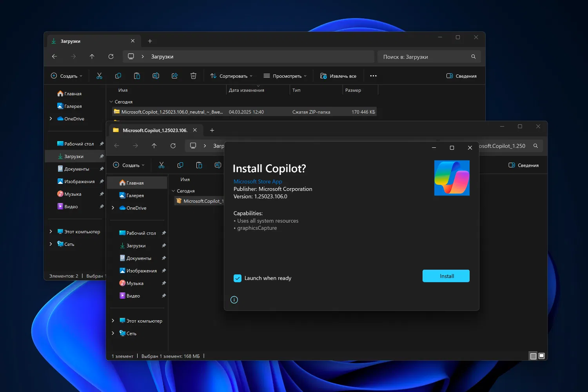Add new tab in Загрузки window
This screenshot has width=588, height=392.
click(x=150, y=41)
